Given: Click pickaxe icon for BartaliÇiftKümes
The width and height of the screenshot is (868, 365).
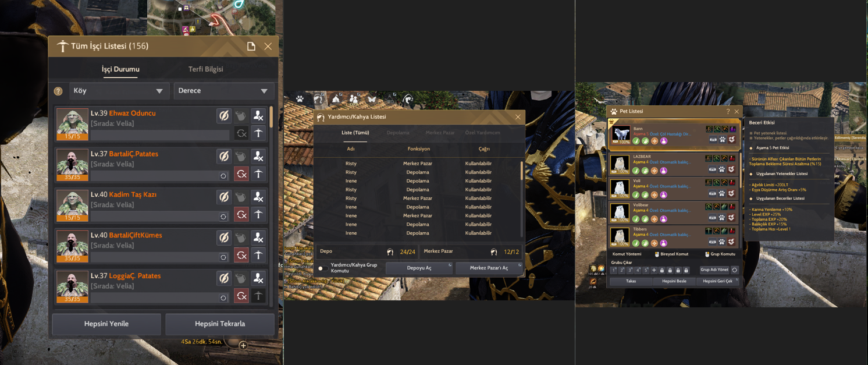Looking at the screenshot, I should coord(258,256).
